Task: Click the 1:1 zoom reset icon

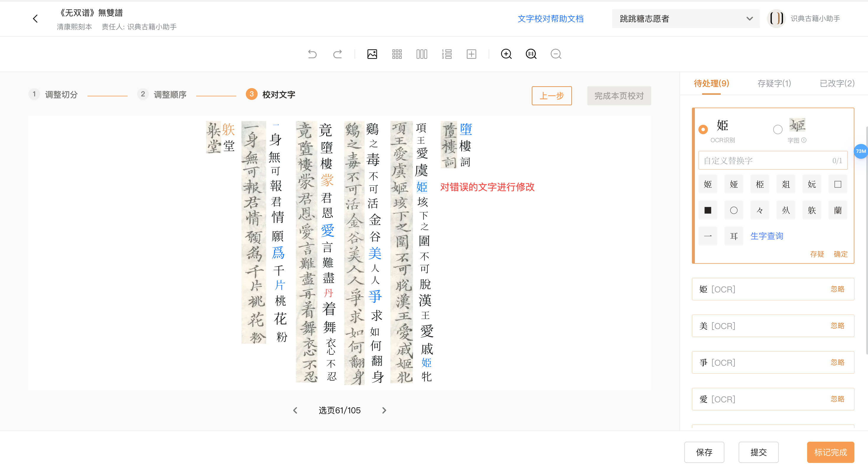Action: click(531, 54)
